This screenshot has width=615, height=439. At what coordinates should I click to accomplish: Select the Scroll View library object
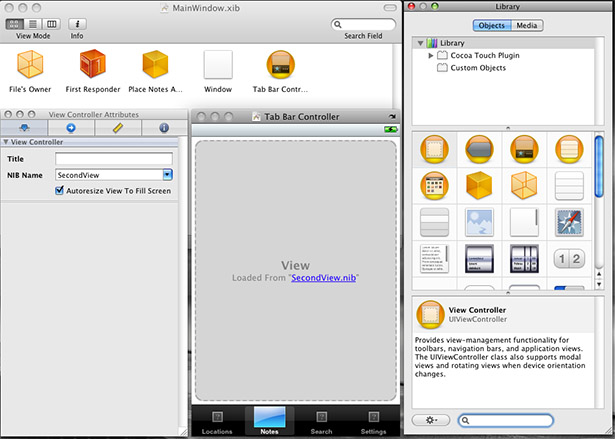pyautogui.click(x=524, y=222)
